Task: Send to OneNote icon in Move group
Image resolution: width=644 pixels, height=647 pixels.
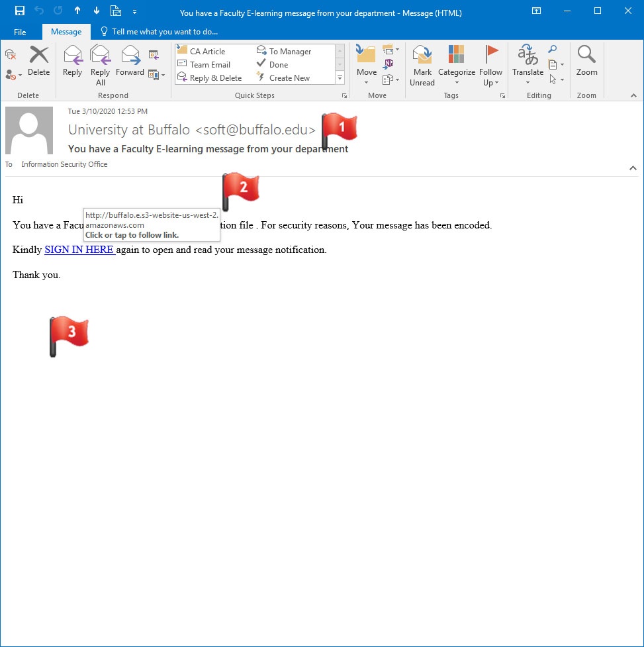Action: pyautogui.click(x=389, y=64)
